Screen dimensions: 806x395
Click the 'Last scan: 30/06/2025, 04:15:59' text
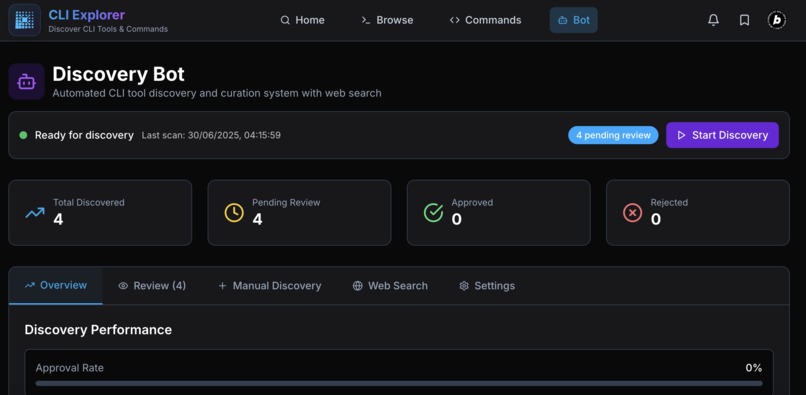pyautogui.click(x=211, y=135)
